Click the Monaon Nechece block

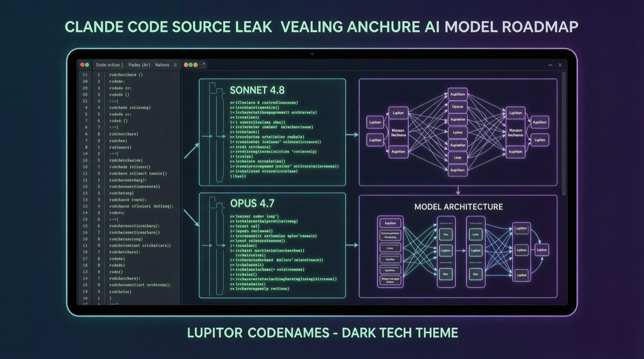[x=398, y=133]
